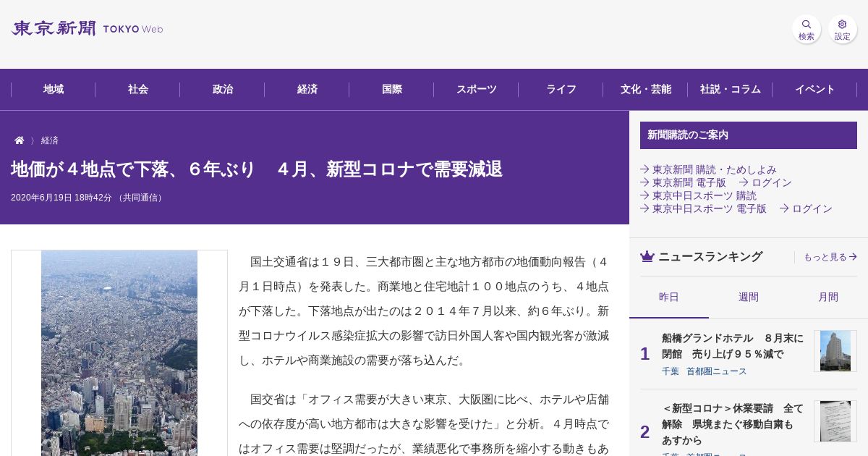Click ログイン next to 東京中日スポーツ 電子版
This screenshot has width=868, height=456.
click(806, 208)
